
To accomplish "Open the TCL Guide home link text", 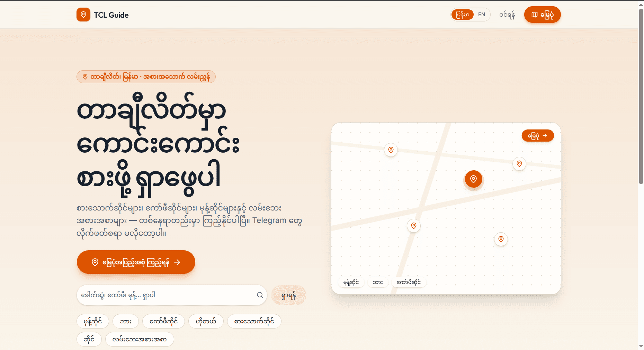I will tap(111, 15).
